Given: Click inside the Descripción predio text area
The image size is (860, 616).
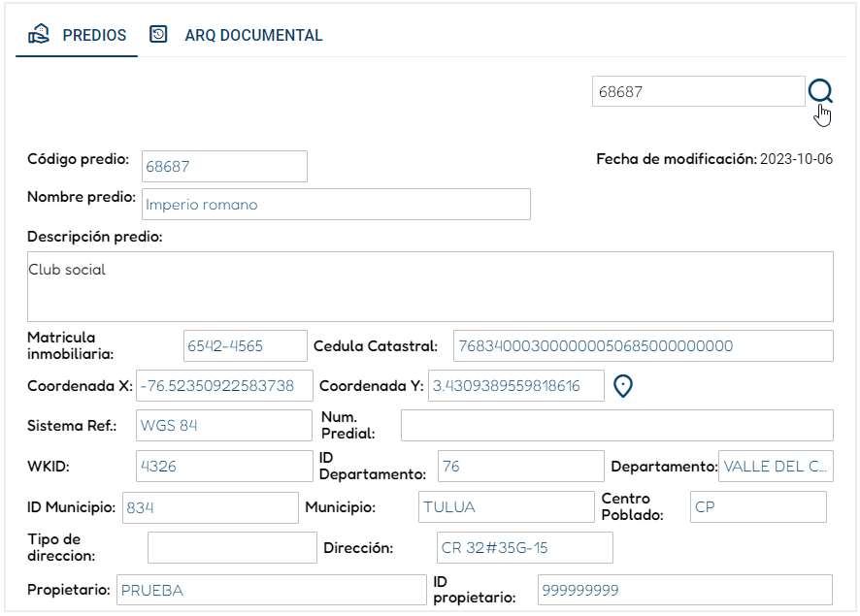Looking at the screenshot, I should pyautogui.click(x=430, y=286).
